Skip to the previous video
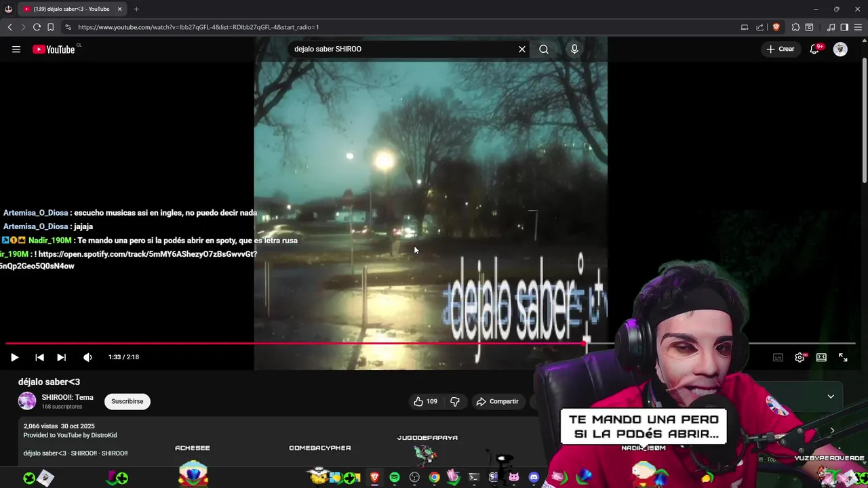This screenshot has height=488, width=868. [x=39, y=357]
